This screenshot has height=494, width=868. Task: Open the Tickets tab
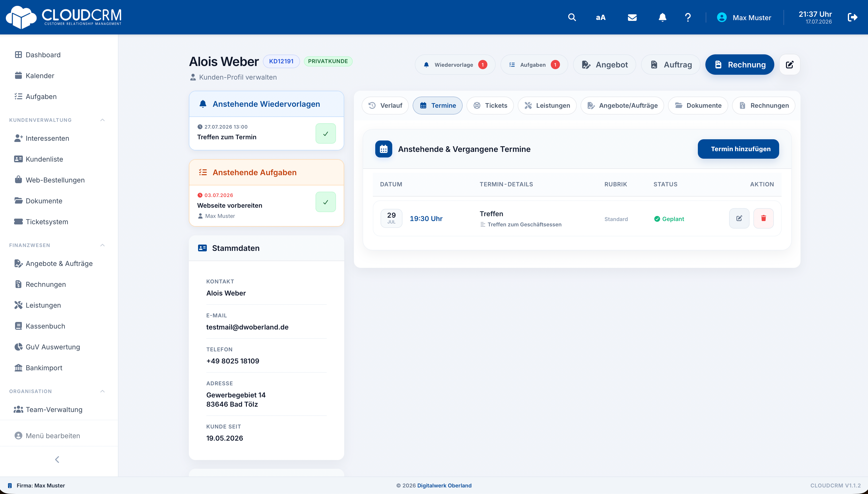click(490, 106)
